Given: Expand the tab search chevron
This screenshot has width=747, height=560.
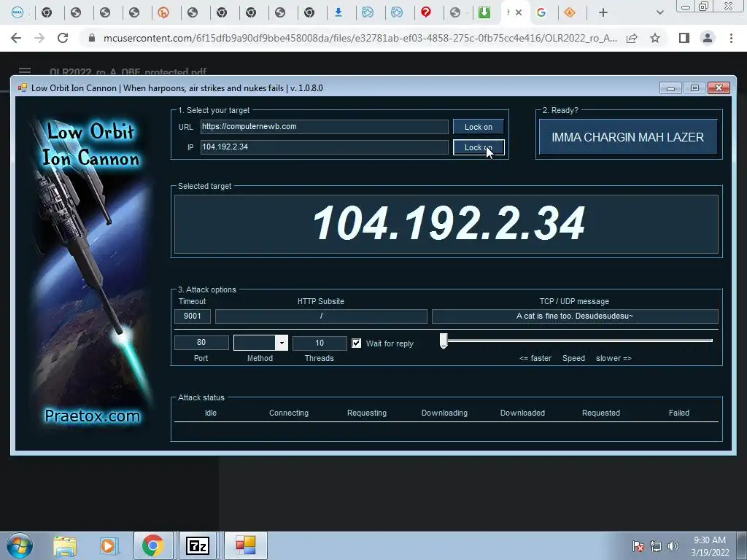Looking at the screenshot, I should (x=659, y=13).
